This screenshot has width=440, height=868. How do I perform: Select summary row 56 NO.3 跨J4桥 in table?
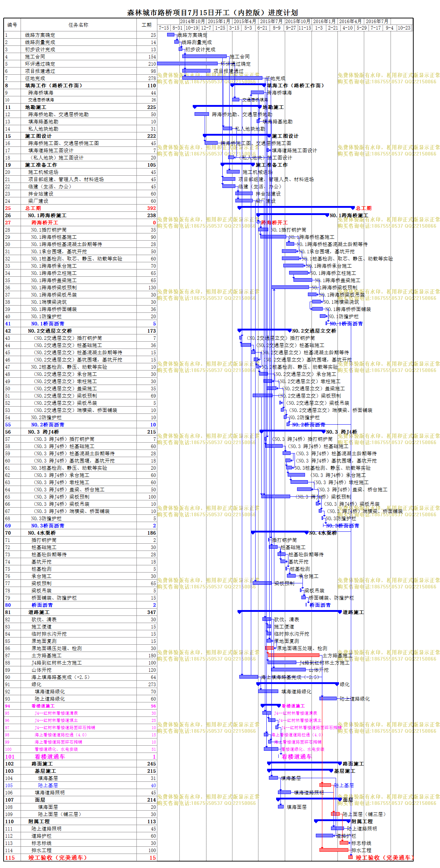tap(80, 432)
